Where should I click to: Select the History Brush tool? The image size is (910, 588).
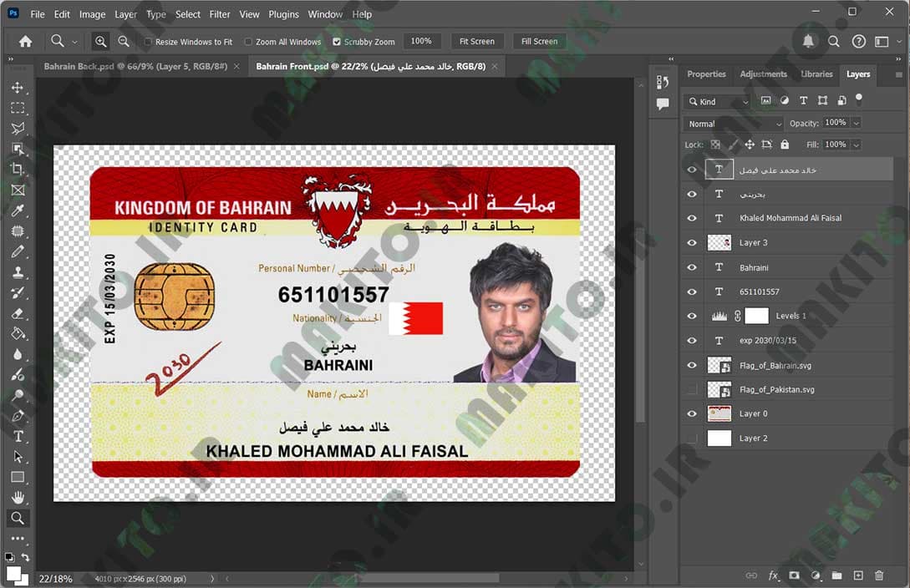[x=18, y=293]
